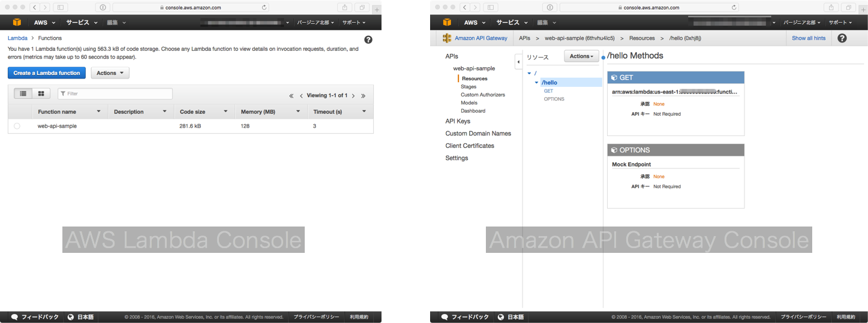The image size is (868, 323).
Task: Switch Lambda functions to list view
Action: (x=23, y=93)
